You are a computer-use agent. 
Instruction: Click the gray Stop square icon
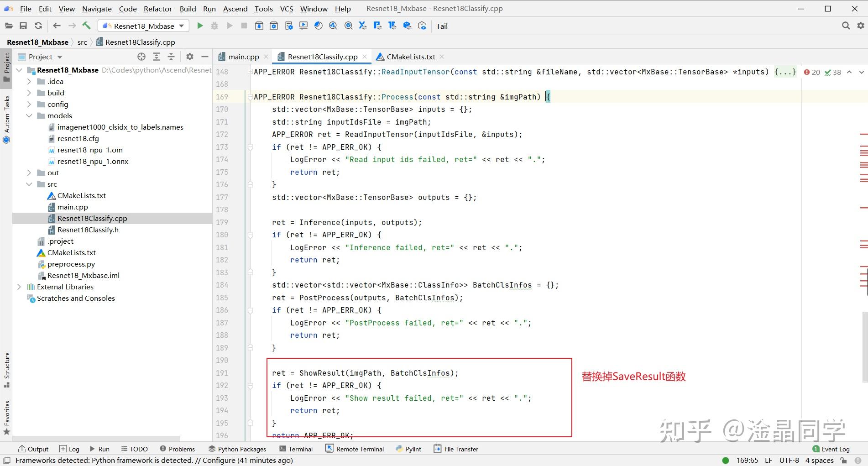click(244, 26)
